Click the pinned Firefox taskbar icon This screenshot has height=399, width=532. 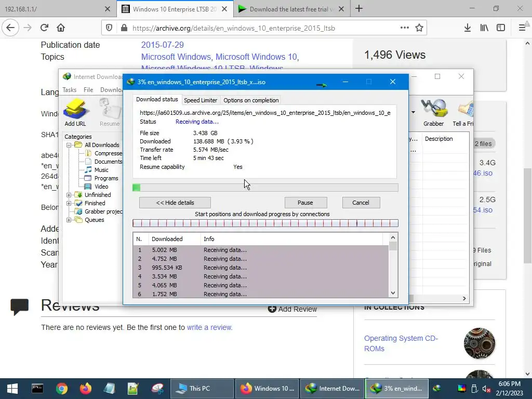click(x=86, y=389)
